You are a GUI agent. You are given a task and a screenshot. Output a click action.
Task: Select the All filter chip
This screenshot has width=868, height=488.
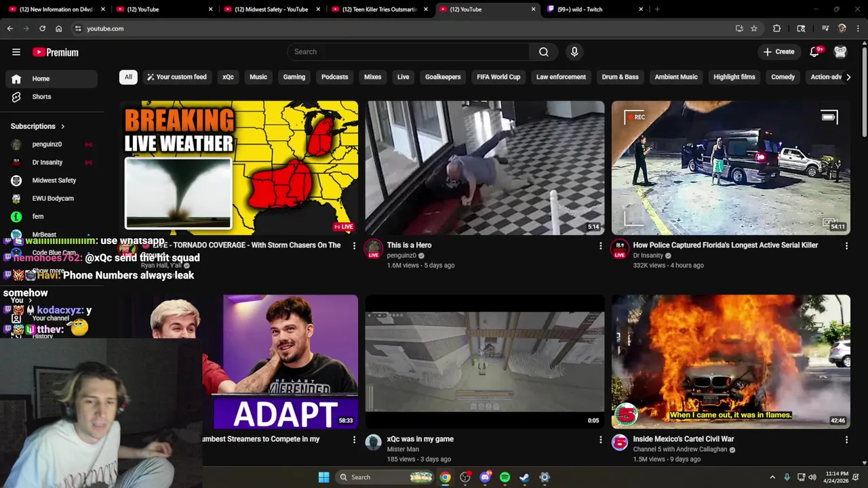click(128, 77)
